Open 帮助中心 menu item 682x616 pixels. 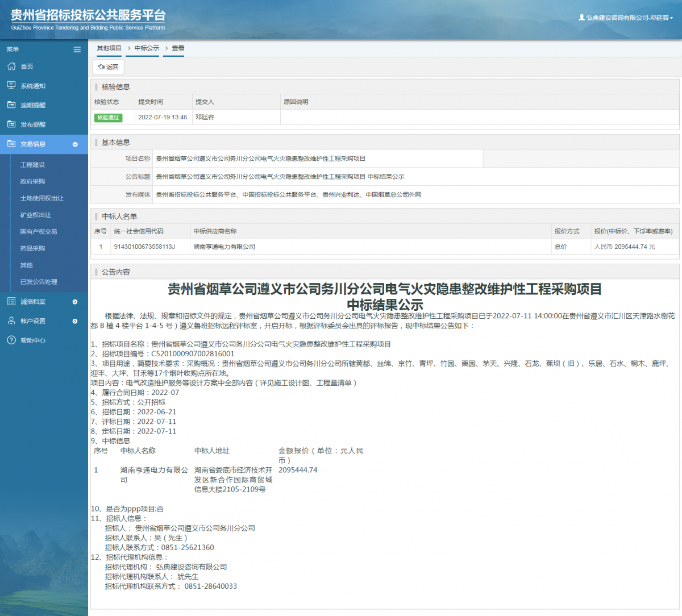pos(33,340)
